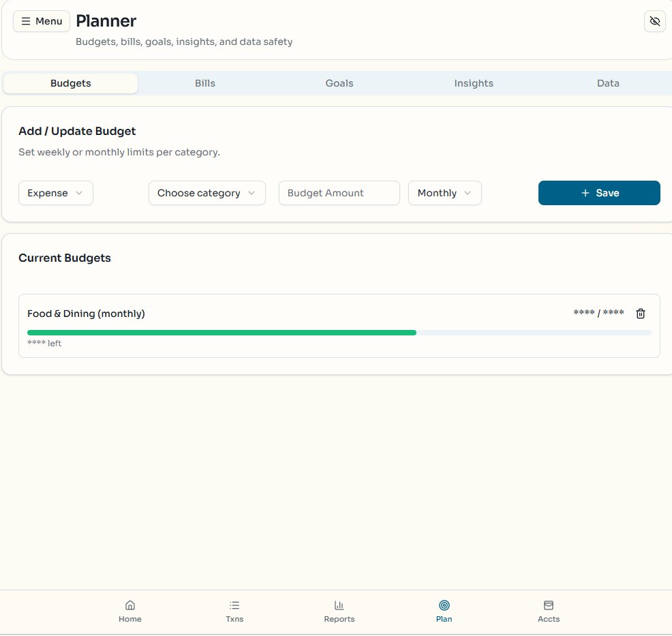Switch to the Goals tab
The image size is (672, 636).
click(x=339, y=83)
